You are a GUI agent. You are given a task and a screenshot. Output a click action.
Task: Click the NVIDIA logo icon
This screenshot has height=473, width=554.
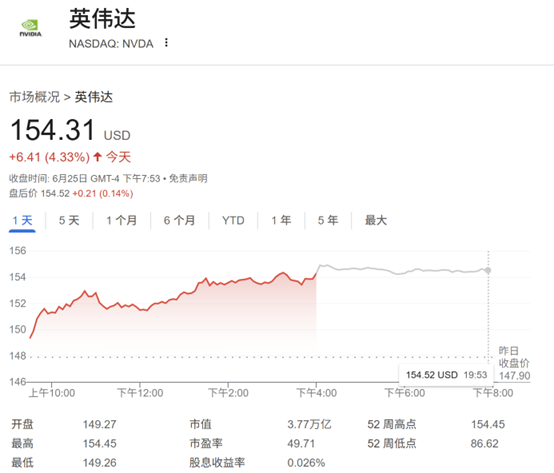click(30, 28)
